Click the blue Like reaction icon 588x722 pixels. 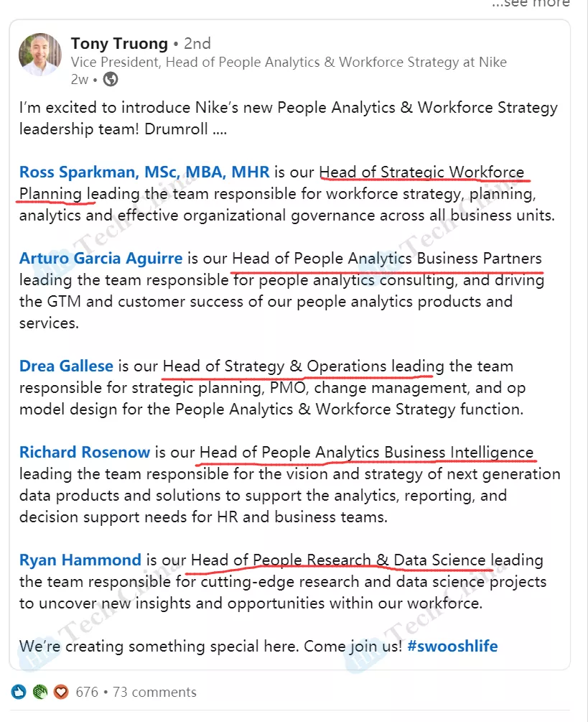[19, 693]
